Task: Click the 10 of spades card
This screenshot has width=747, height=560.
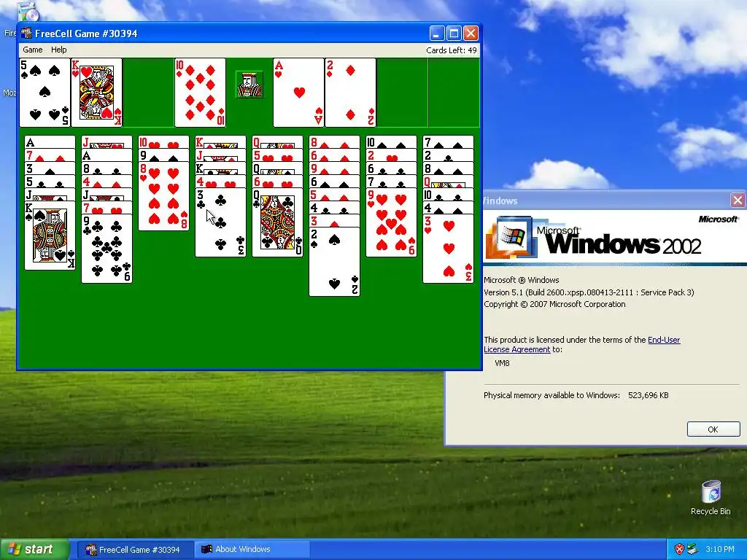Action: click(391, 142)
